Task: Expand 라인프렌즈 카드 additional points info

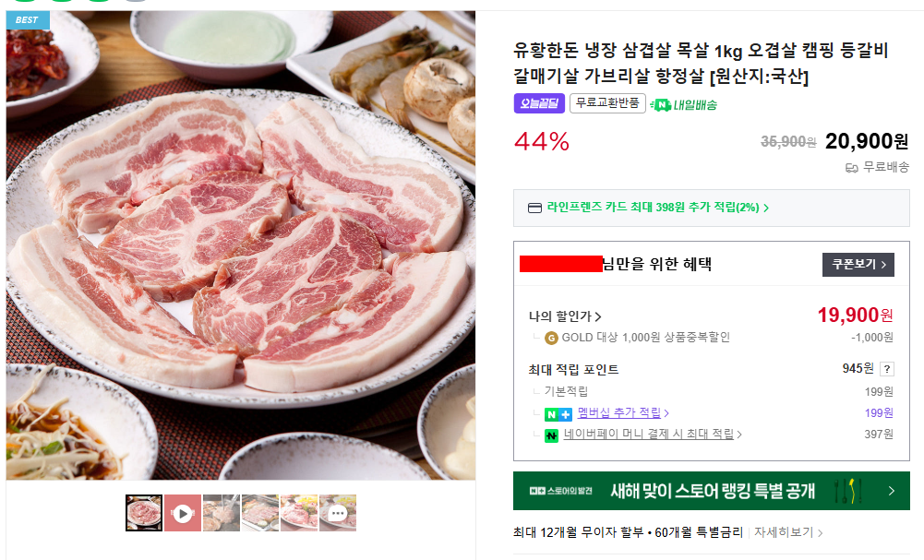Action: (x=656, y=209)
